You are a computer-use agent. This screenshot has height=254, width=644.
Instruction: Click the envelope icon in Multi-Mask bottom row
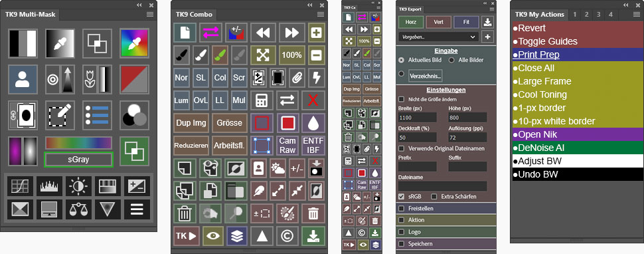[20, 209]
